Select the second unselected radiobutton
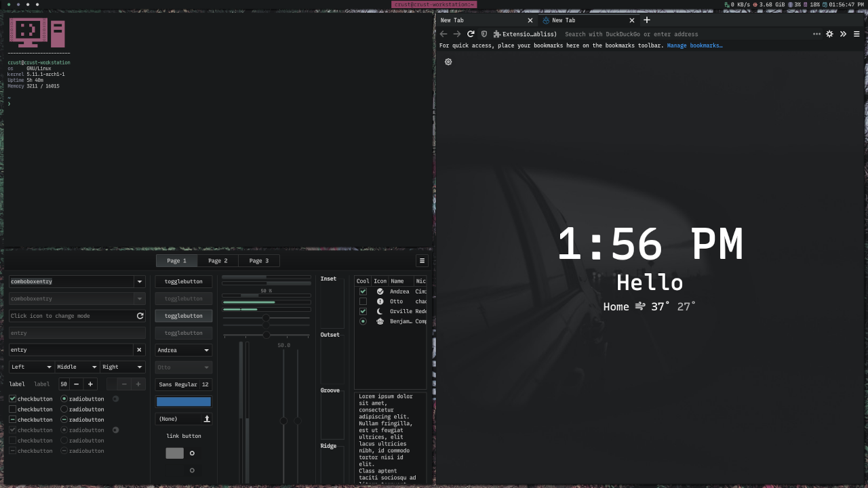The height and width of the screenshot is (488, 868). click(64, 409)
